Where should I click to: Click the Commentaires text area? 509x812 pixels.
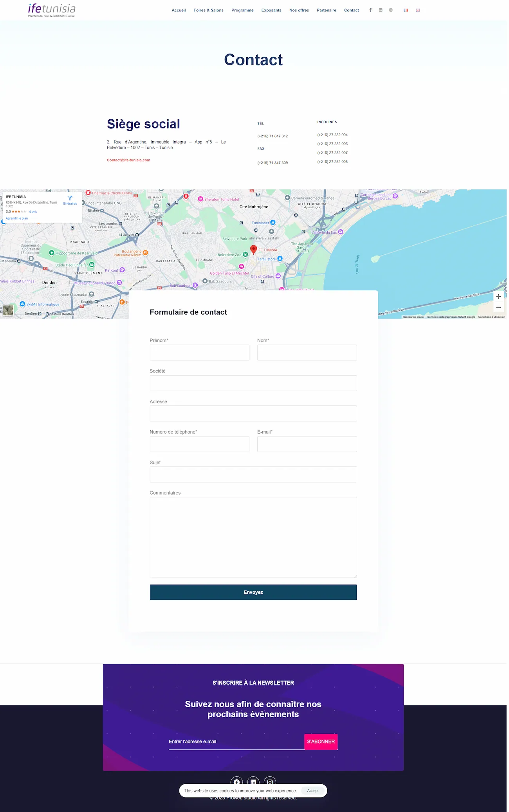pyautogui.click(x=253, y=537)
